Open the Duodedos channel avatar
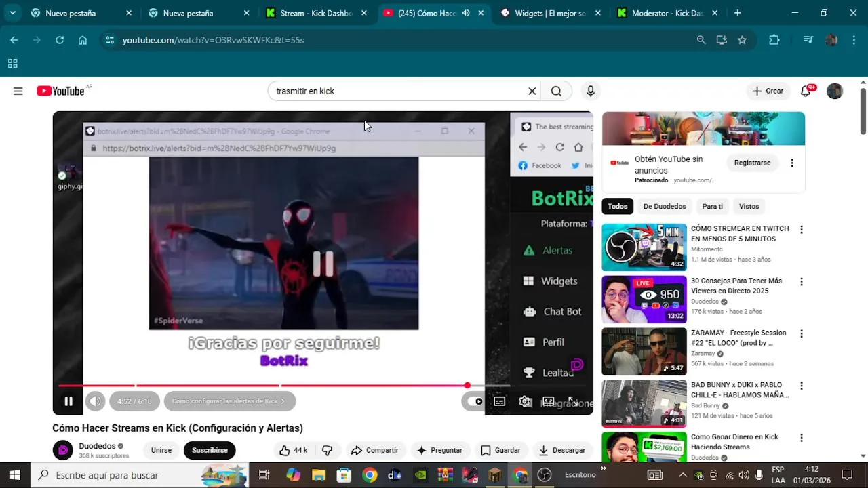The height and width of the screenshot is (488, 868). pyautogui.click(x=62, y=450)
